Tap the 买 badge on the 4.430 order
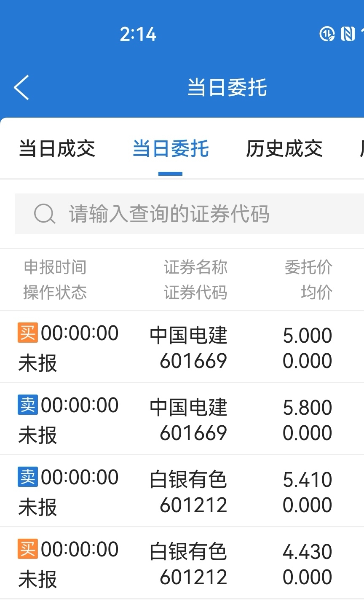The width and height of the screenshot is (364, 615). (28, 549)
